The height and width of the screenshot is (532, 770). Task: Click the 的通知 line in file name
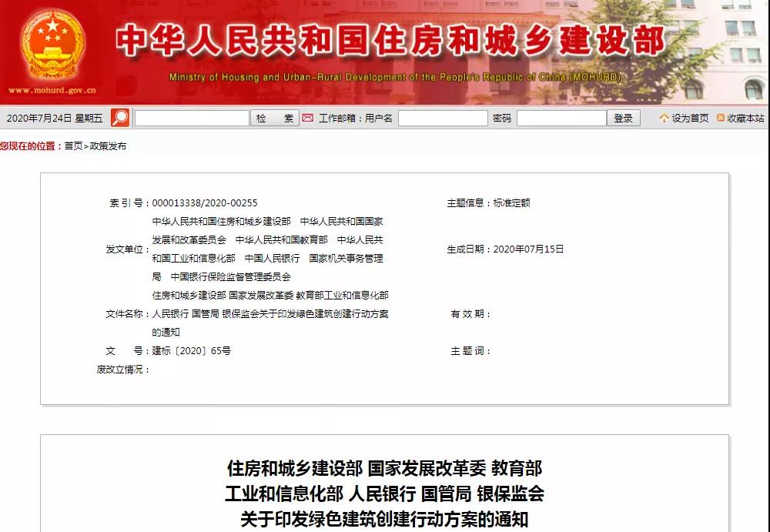(x=166, y=333)
